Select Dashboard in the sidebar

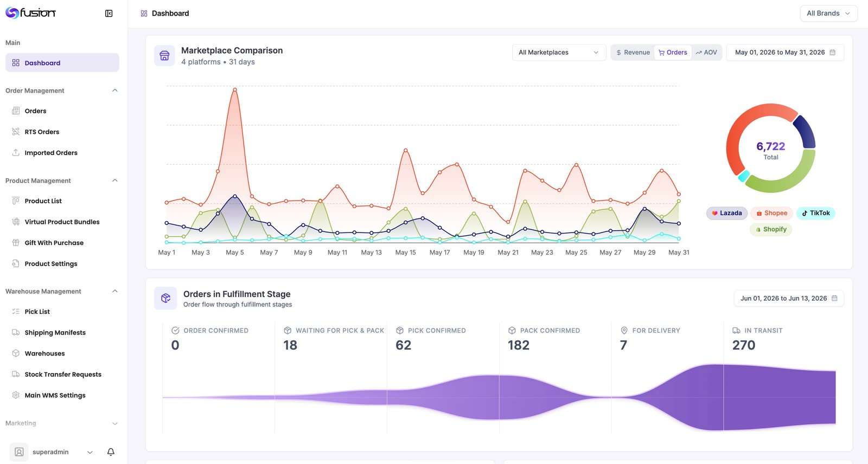[62, 63]
